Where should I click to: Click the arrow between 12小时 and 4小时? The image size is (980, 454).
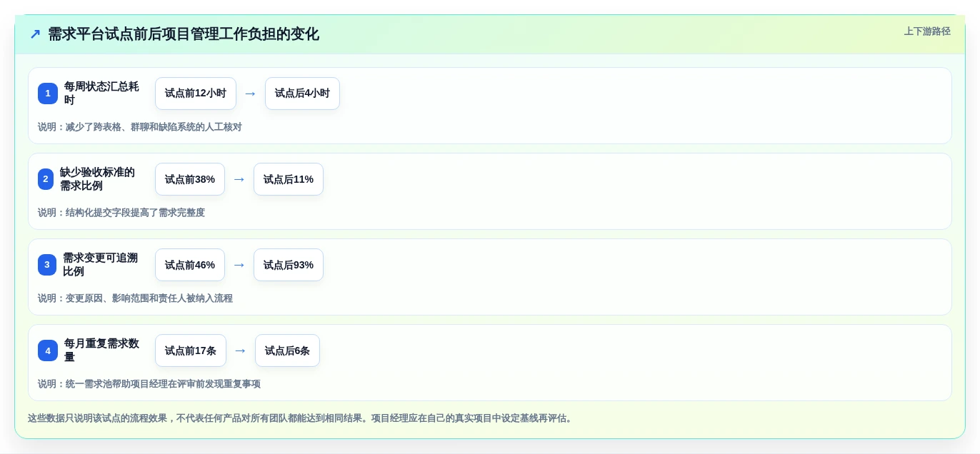tap(251, 94)
